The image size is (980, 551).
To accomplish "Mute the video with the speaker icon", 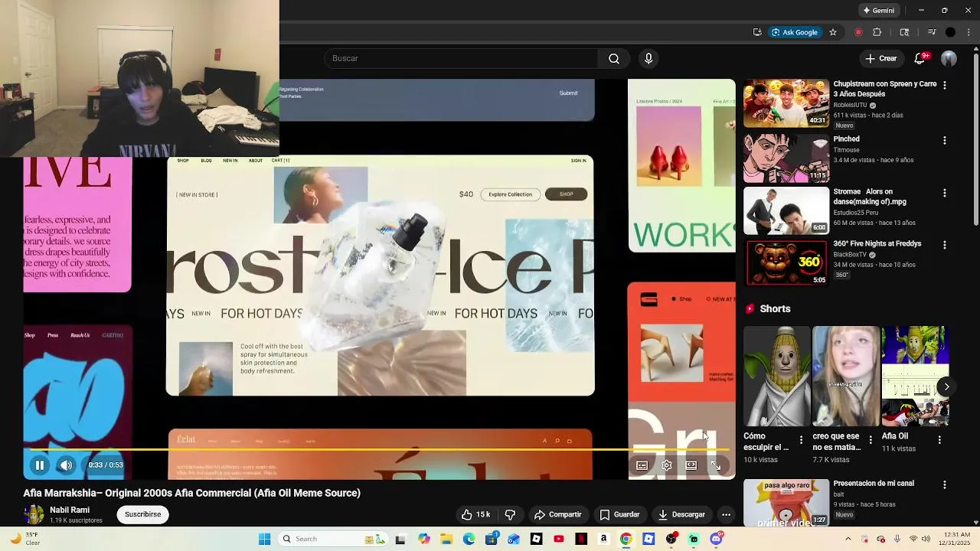I will (x=67, y=465).
